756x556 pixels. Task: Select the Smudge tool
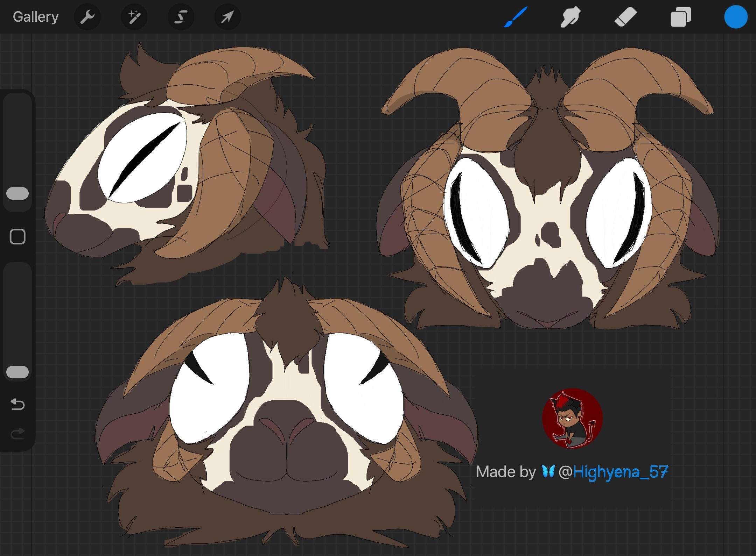point(570,17)
